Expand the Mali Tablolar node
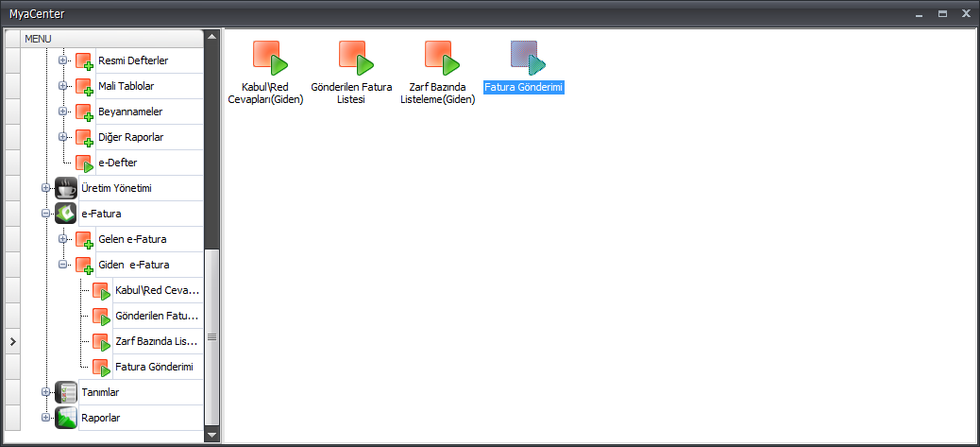980x447 pixels. pos(62,86)
